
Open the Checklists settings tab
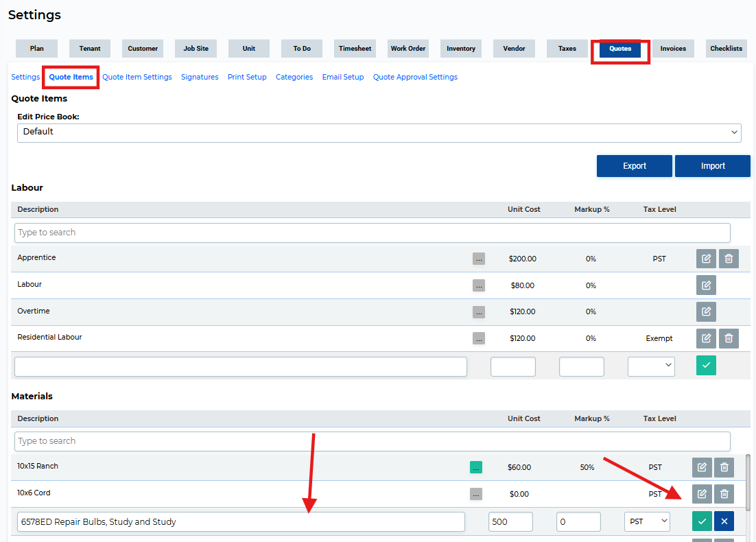pyautogui.click(x=726, y=49)
